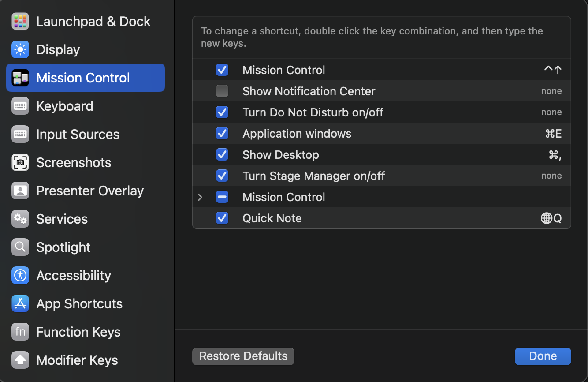Click the Spotlight magnifier icon
588x382 pixels.
(20, 247)
